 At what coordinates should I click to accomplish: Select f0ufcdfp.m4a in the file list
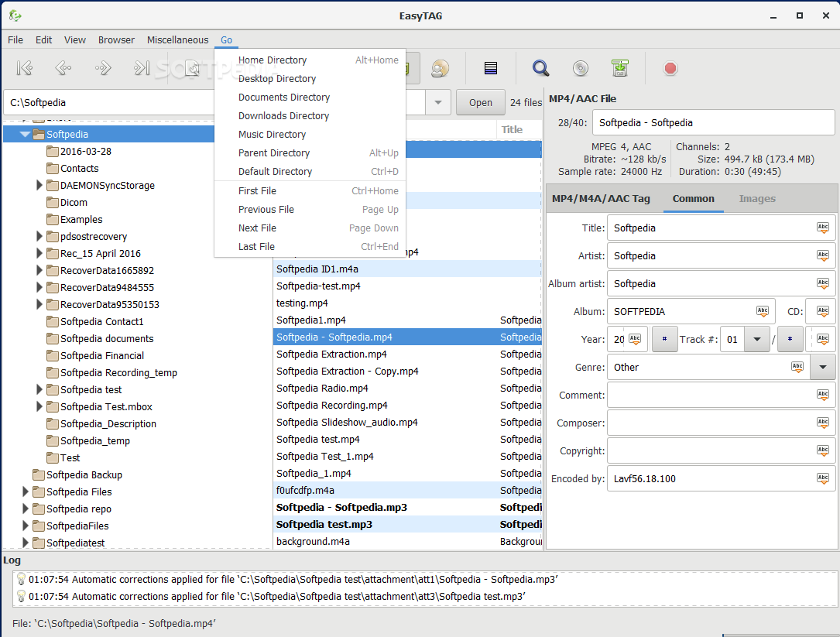click(x=408, y=490)
